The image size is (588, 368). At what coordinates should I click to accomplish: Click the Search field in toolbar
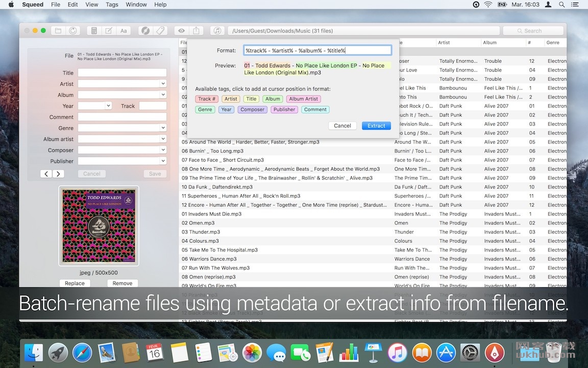(x=533, y=31)
